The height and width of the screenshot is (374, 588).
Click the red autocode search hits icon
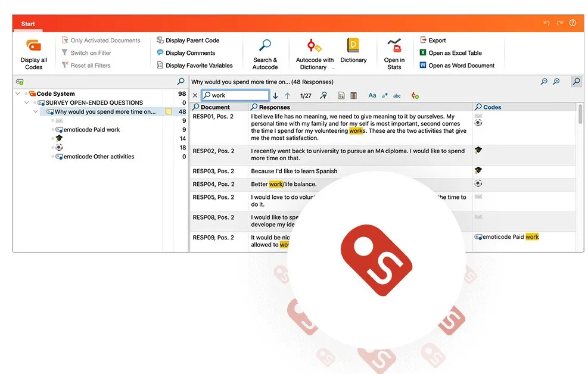pos(415,95)
